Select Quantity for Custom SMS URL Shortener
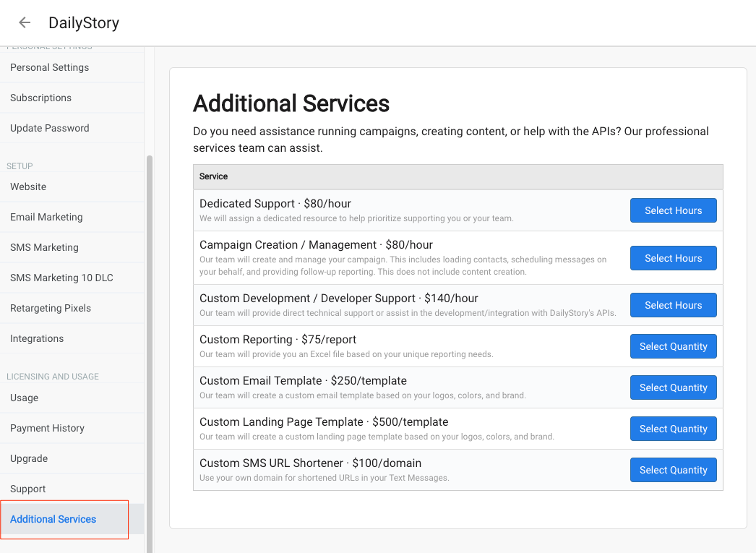 [x=673, y=470]
